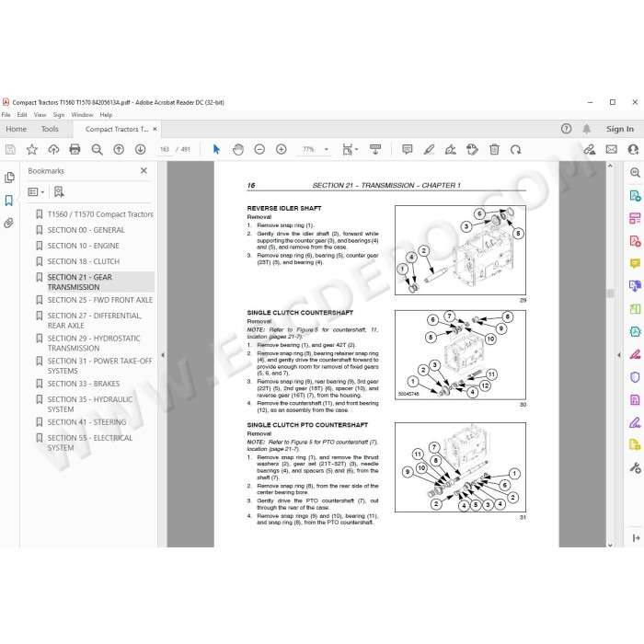Click the find current bookmark icon
Image resolution: width=644 pixels, height=644 pixels.
pos(59,191)
